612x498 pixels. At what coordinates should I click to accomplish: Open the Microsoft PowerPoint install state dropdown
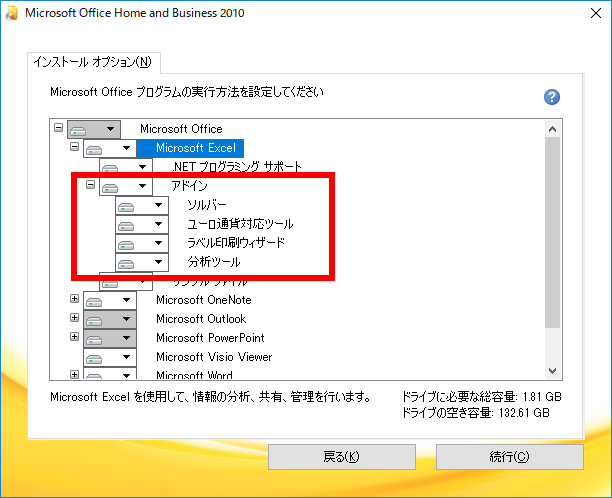tap(110, 338)
